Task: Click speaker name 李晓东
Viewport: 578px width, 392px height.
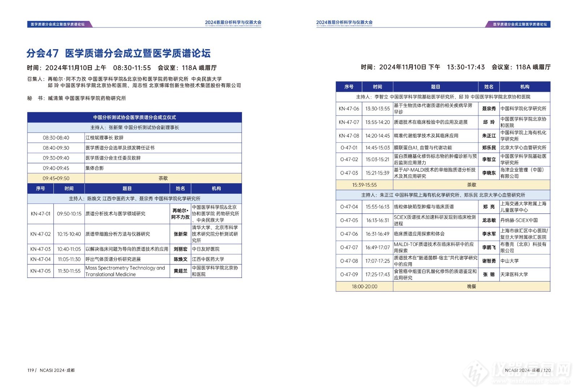Action: click(489, 173)
